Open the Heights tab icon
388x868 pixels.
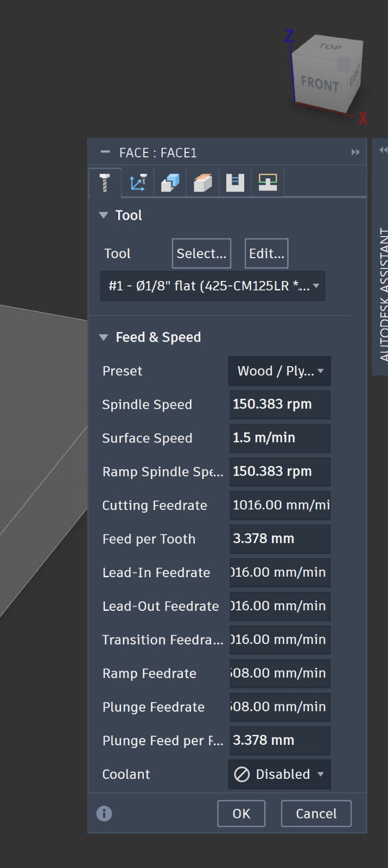170,182
